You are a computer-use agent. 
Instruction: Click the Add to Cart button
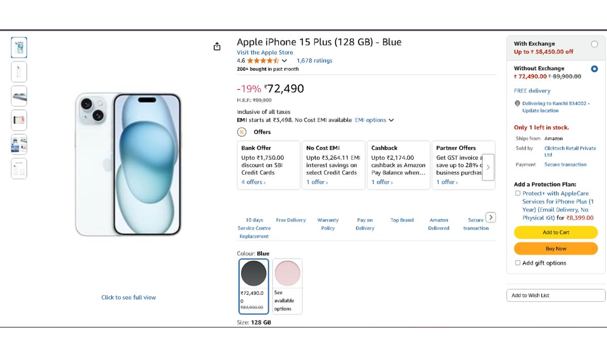555,233
